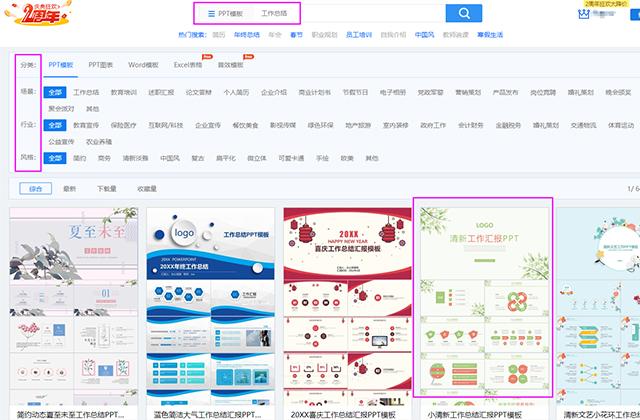The height and width of the screenshot is (420, 640).
Task: Select the 教育宣传 industry filter
Action: click(86, 125)
